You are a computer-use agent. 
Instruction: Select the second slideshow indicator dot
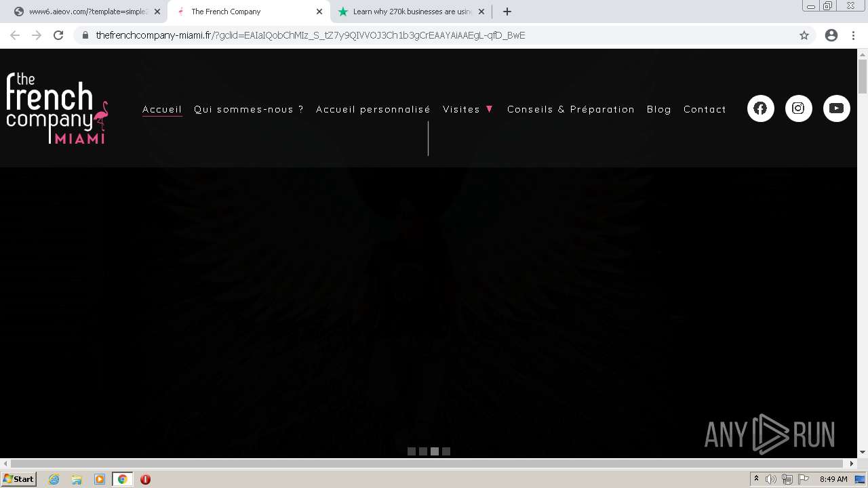tap(423, 451)
